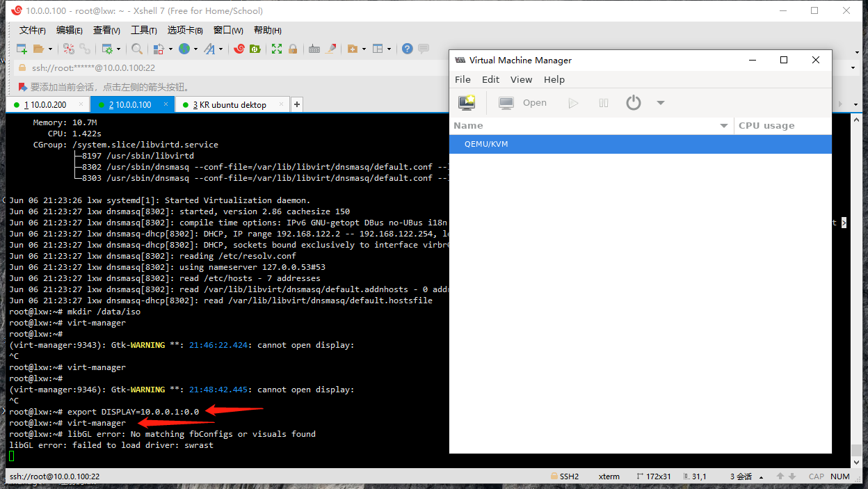The image size is (868, 489).
Task: Select the QEMU/KVM connection row
Action: tap(486, 144)
